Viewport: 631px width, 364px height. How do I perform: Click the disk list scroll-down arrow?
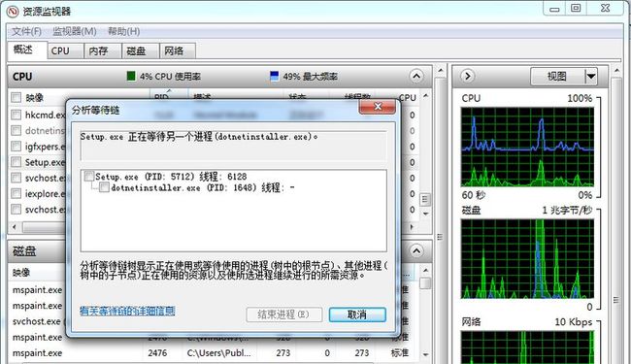pos(426,354)
